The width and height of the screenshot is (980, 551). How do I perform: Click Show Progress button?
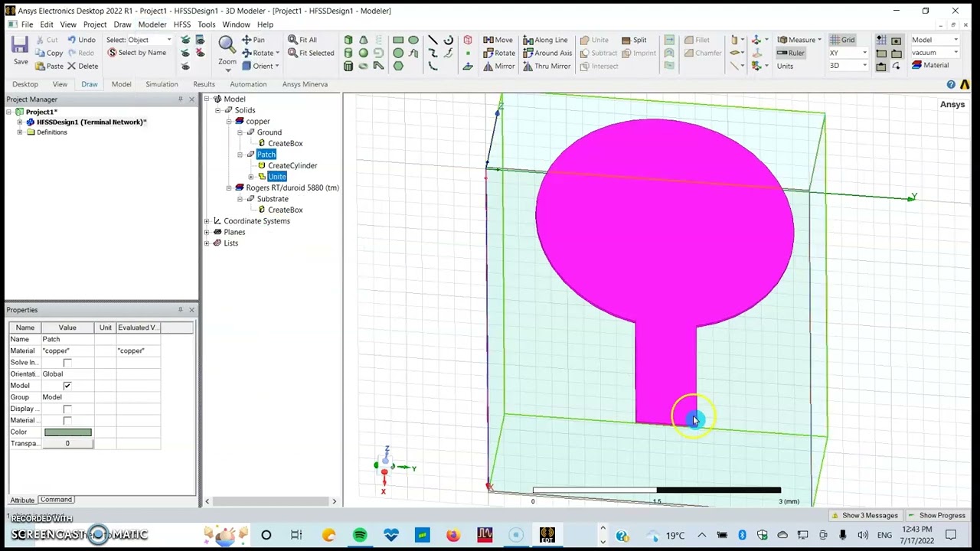coord(936,516)
